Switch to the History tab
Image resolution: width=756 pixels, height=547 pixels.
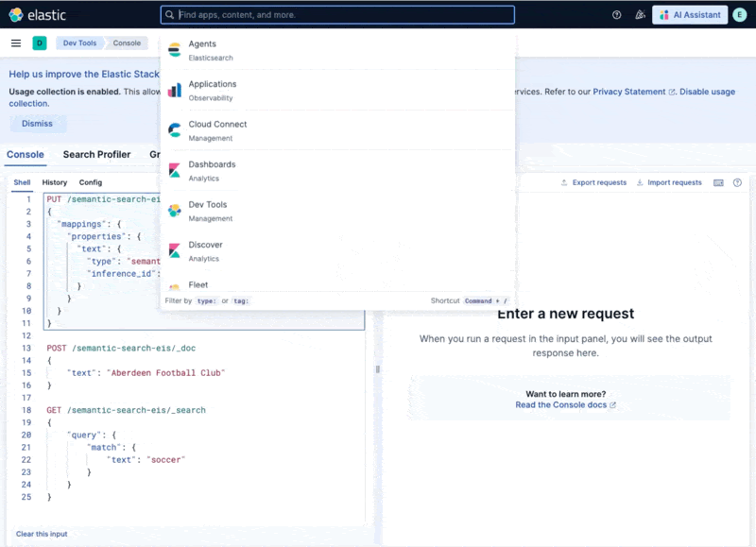coord(54,182)
